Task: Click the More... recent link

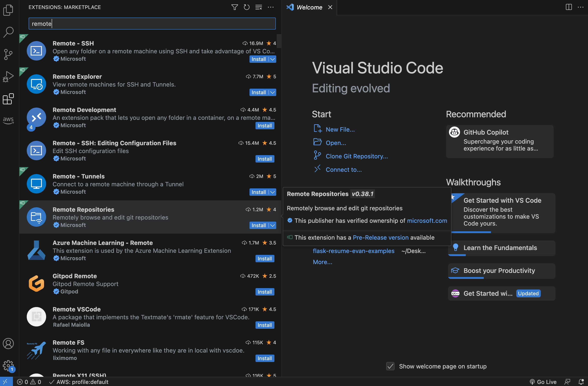Action: coord(322,262)
